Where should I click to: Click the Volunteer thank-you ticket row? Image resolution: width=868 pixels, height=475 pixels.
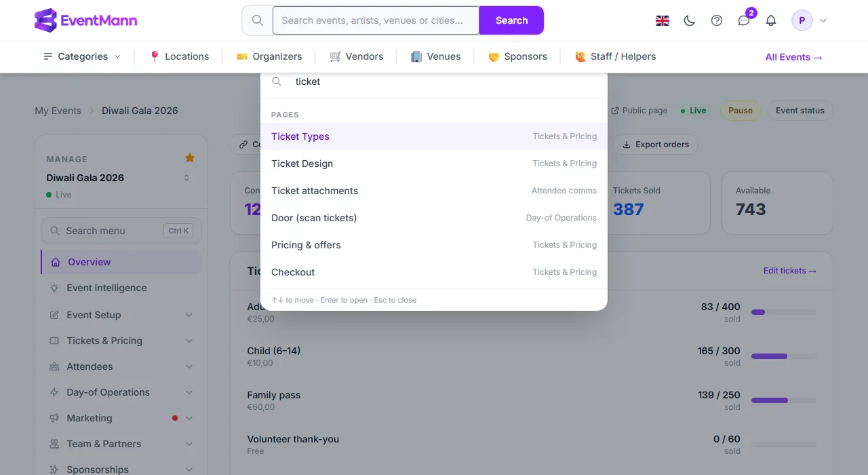click(532, 444)
